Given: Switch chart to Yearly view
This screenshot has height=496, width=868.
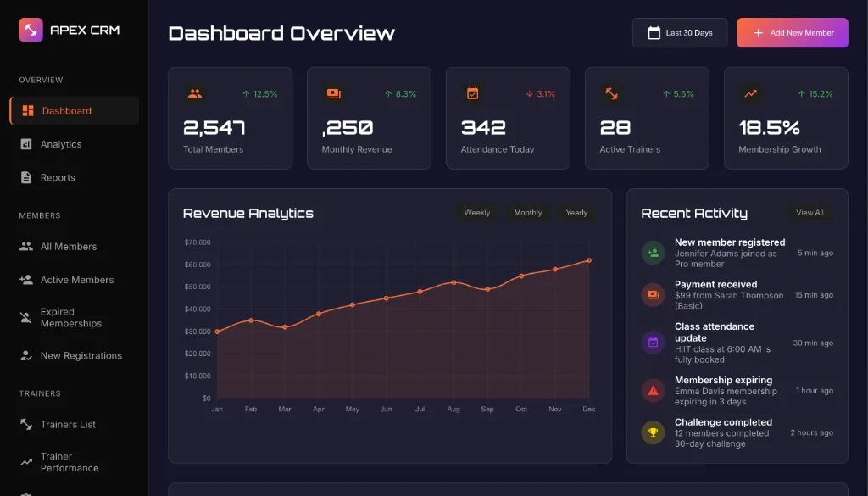Looking at the screenshot, I should click(576, 213).
